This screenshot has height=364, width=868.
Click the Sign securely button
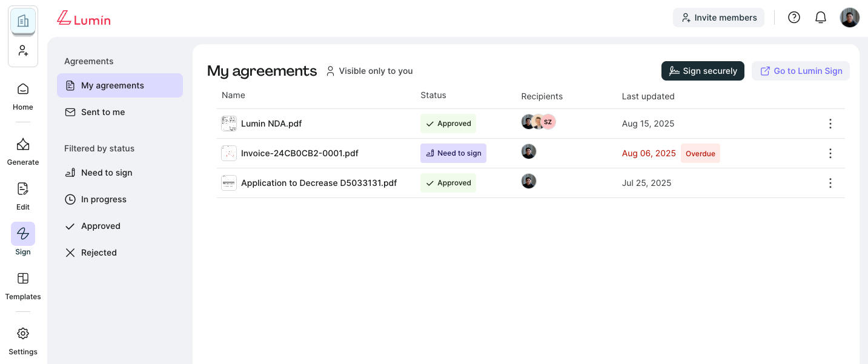point(703,71)
